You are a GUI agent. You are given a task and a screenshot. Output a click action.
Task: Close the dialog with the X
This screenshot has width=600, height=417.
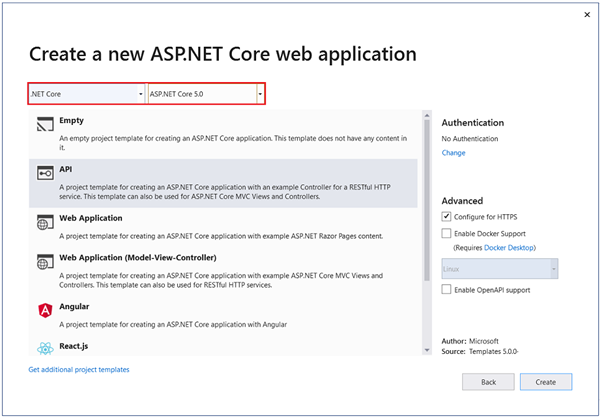click(x=585, y=14)
